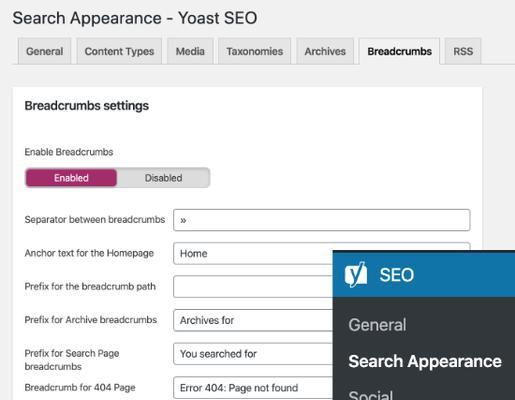Edit the Archives for prefix field
The height and width of the screenshot is (400, 515).
pyautogui.click(x=253, y=320)
